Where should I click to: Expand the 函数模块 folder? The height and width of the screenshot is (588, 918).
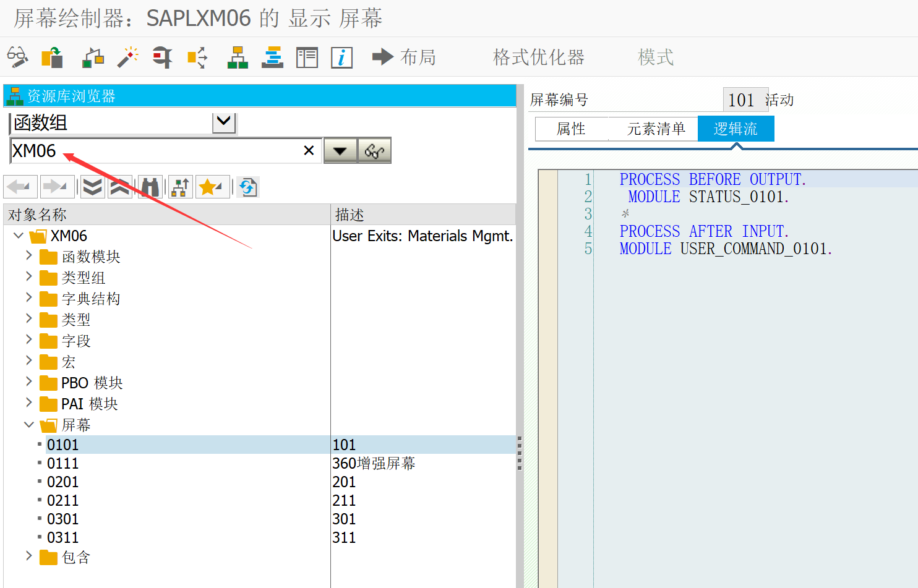click(28, 255)
